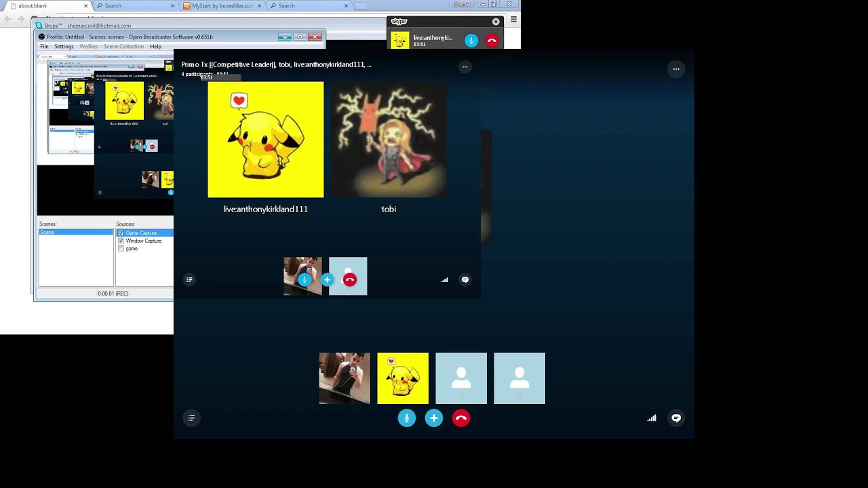Screen dimensions: 868x488
Task: Open a new browser tab
Action: [x=361, y=6]
